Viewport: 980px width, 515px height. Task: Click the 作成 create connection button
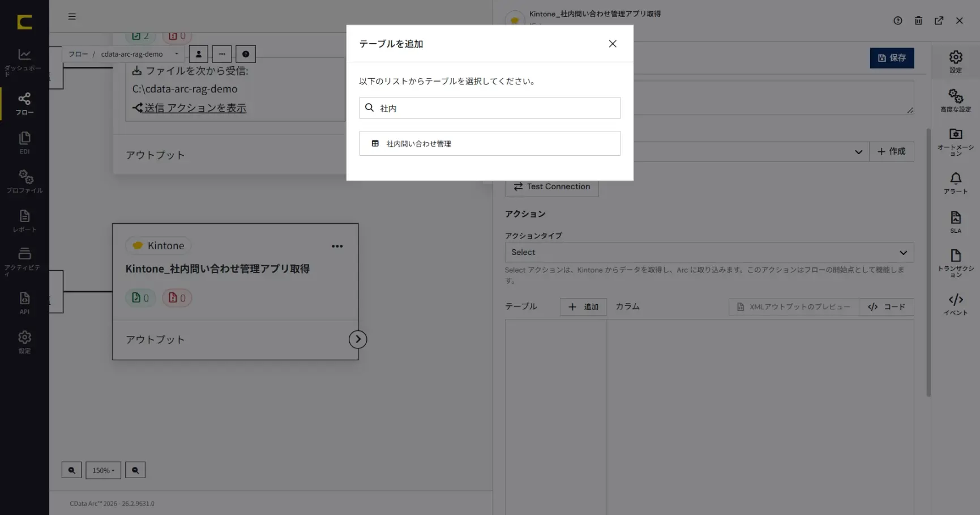click(x=892, y=152)
